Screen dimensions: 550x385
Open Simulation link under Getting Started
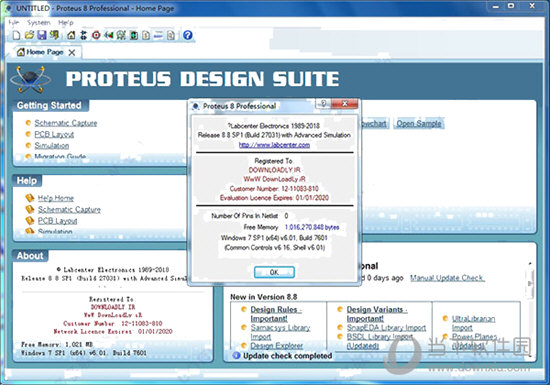[52, 146]
